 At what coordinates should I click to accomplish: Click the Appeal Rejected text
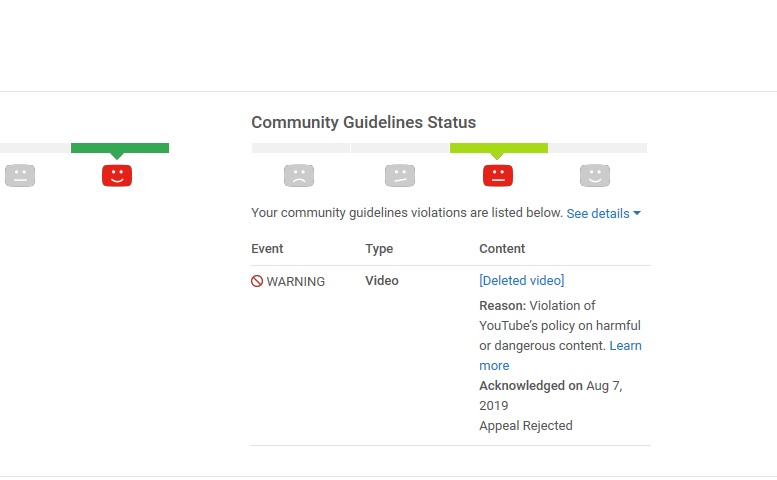click(526, 426)
